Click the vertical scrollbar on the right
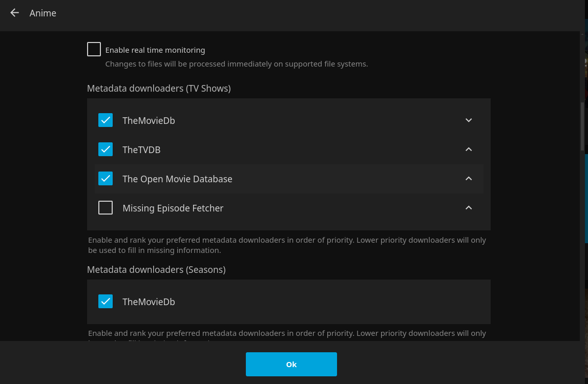Viewport: 588px width, 384px height. click(x=582, y=125)
